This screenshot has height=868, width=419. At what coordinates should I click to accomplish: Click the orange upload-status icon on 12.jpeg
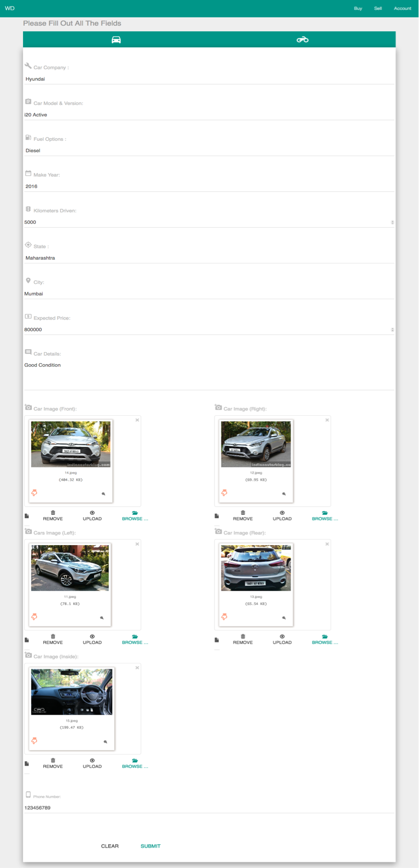point(224,493)
